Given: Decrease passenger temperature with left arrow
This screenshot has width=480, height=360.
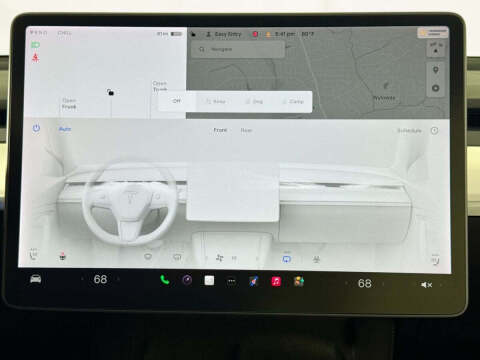Looking at the screenshot, I should tap(347, 283).
